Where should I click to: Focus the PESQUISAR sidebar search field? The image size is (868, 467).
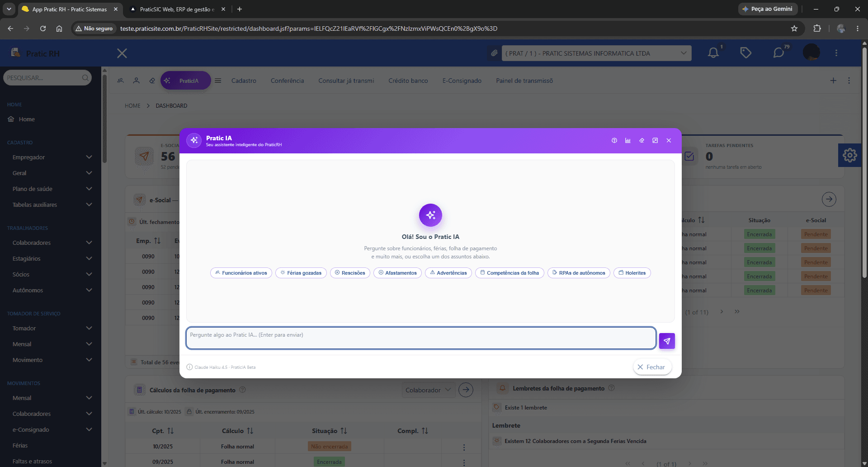[x=47, y=78]
